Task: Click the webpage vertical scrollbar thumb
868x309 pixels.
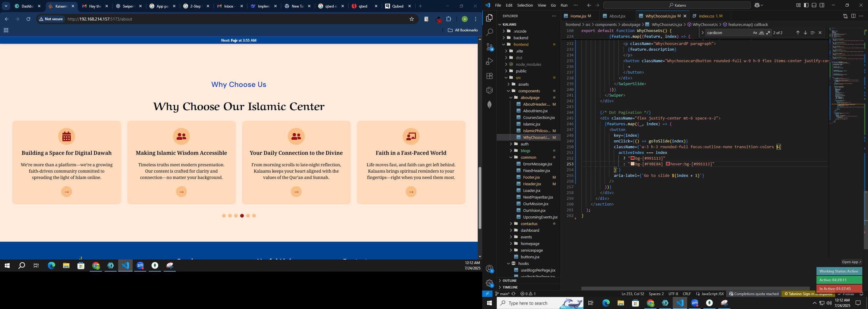Action: coord(480,198)
